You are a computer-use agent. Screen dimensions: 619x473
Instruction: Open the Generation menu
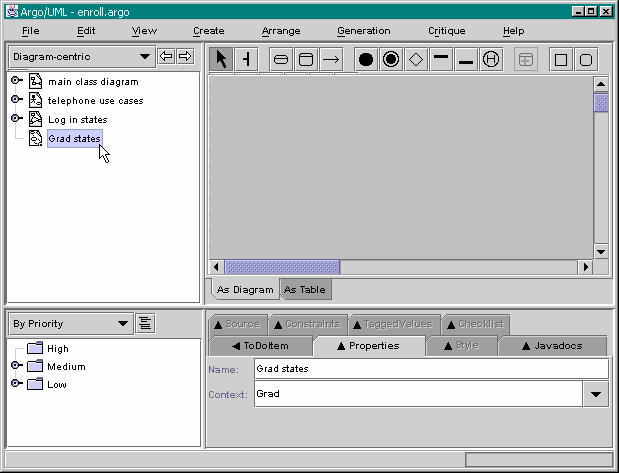pos(364,31)
